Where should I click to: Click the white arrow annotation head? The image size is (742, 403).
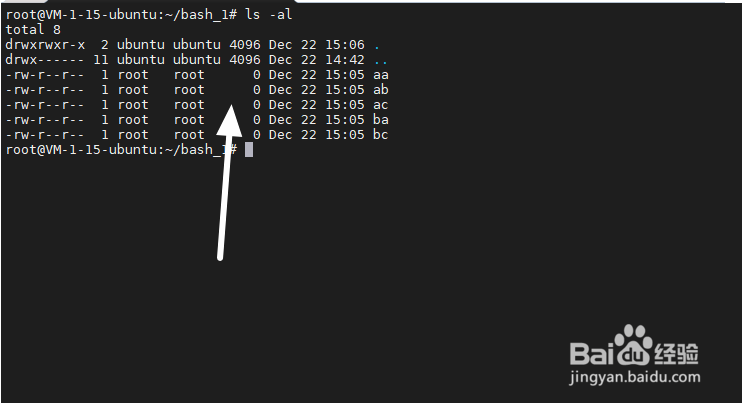[230, 121]
